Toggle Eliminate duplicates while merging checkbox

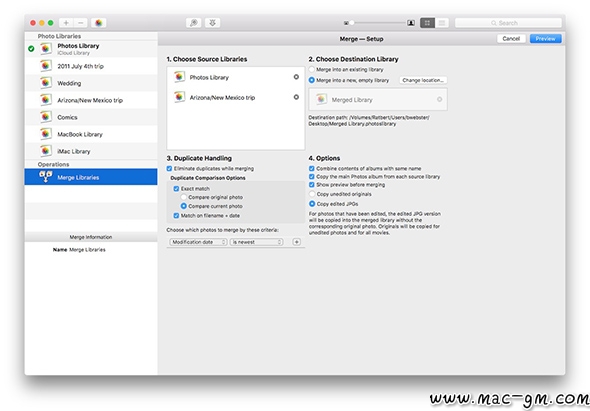(x=169, y=169)
